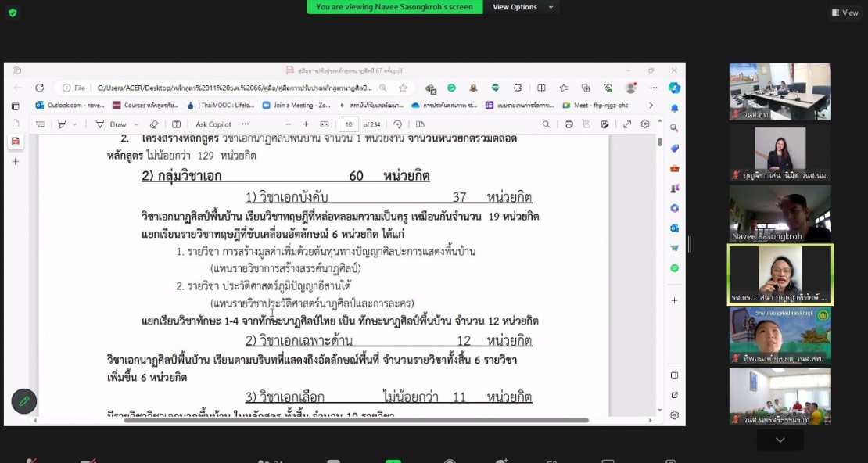Open the Extensions puzzle icon in toolbar
Image resolution: width=868 pixels, height=463 pixels.
click(518, 88)
